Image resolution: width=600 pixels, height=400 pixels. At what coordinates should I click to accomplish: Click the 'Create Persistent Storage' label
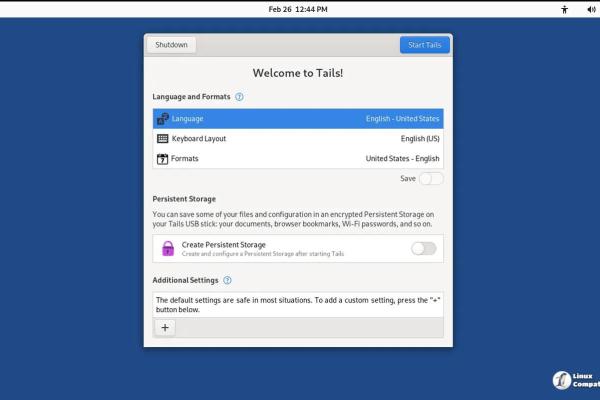coord(223,245)
